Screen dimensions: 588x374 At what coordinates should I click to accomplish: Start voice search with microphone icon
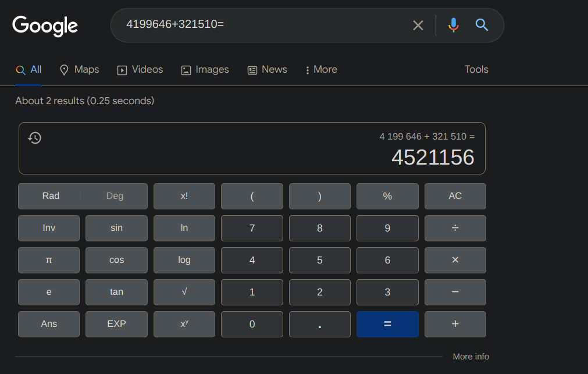454,25
